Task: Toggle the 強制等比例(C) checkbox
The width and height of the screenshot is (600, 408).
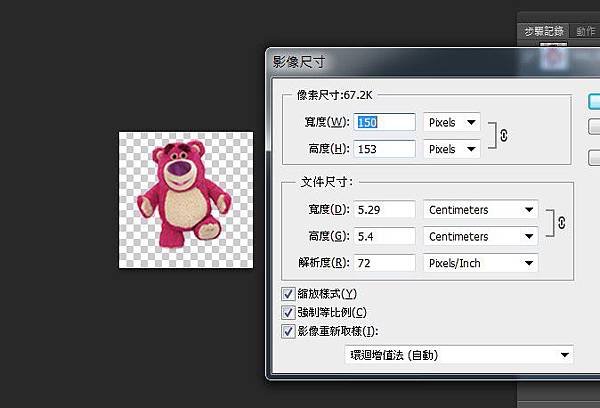Action: (x=288, y=312)
